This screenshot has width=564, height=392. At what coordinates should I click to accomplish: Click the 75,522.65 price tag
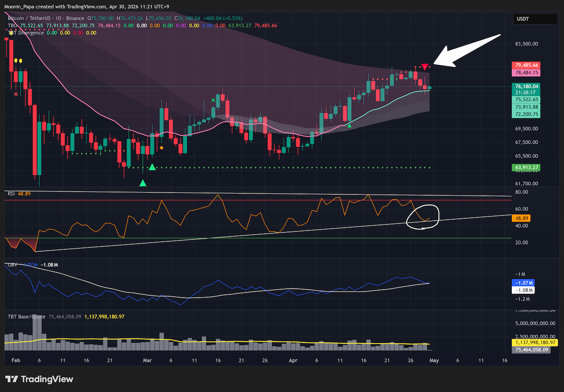click(526, 100)
